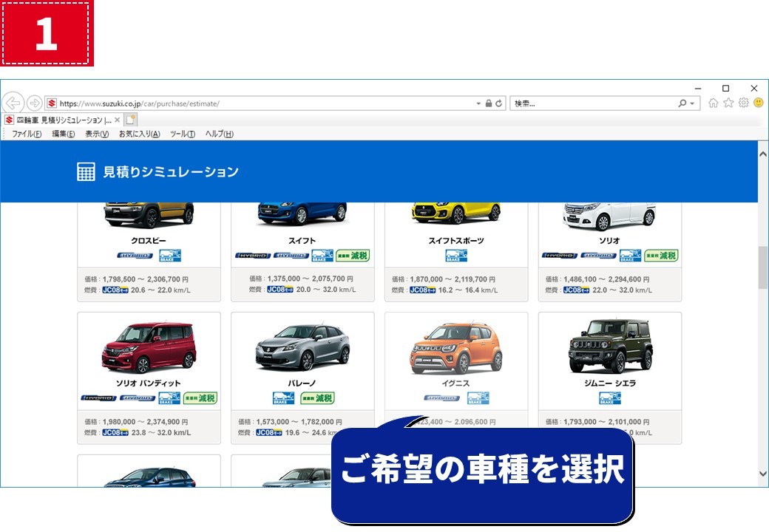Click the brake support icon under ソリオ
The width and height of the screenshot is (769, 532).
coord(630,256)
